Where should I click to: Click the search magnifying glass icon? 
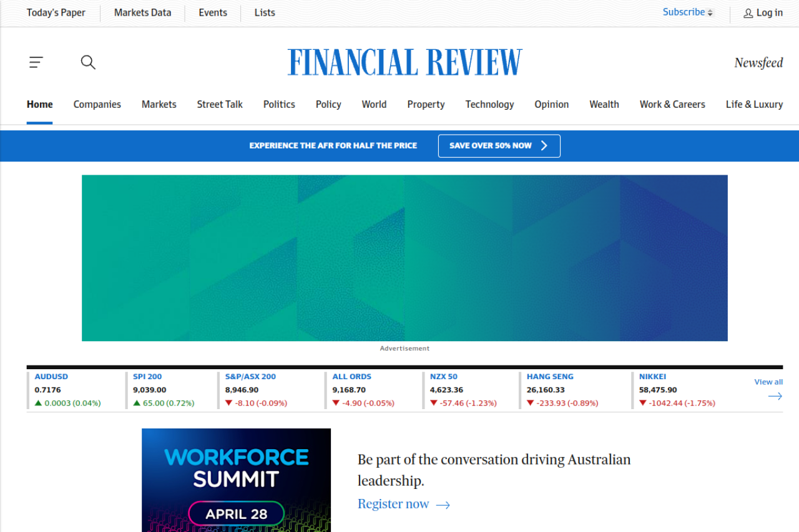(x=88, y=62)
